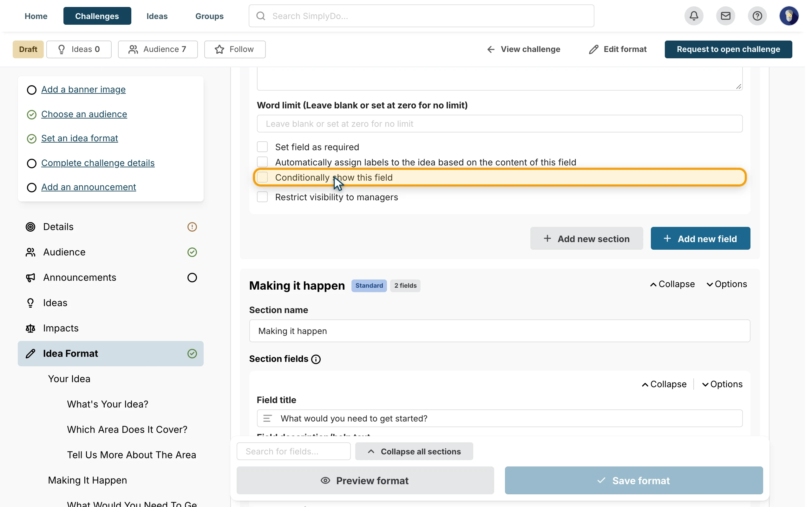Enable Set field as required checkbox
This screenshot has width=812, height=507.
click(x=262, y=147)
